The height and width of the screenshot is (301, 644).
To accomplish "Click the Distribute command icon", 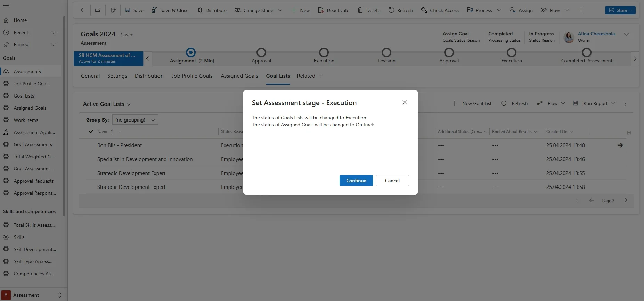I will (200, 10).
